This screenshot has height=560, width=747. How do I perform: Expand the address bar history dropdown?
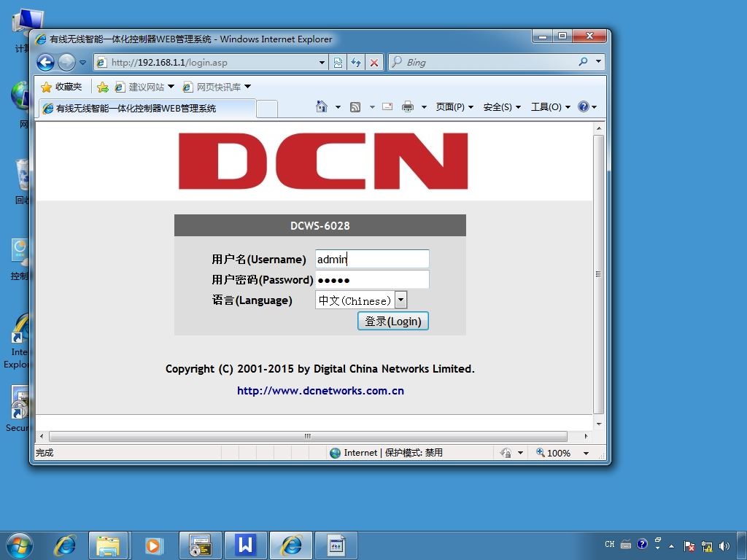pos(322,63)
